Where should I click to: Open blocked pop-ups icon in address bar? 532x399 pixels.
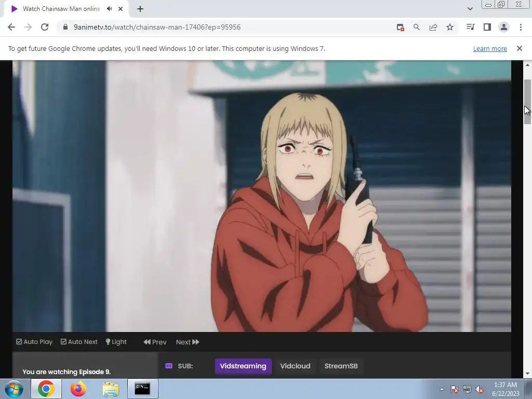401,28
